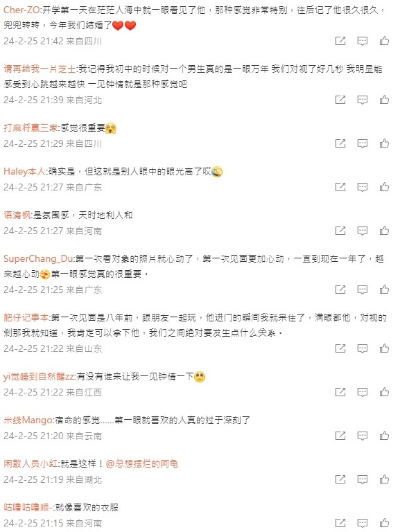Viewport: 400px width, 532px height.
Task: Reply to Cher-ZO's comment
Action: pos(363,42)
